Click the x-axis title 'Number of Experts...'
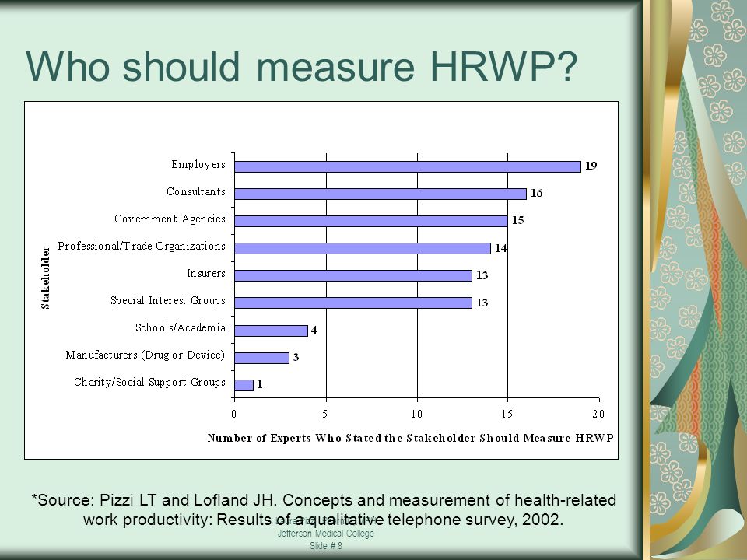Screen dimensions: 747x560 coord(410,438)
